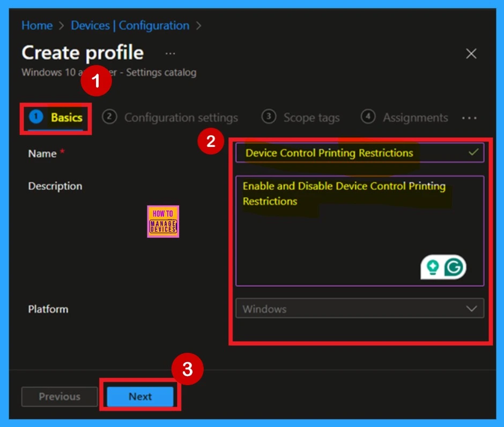
Task: Edit the Name input field
Action: click(x=360, y=153)
